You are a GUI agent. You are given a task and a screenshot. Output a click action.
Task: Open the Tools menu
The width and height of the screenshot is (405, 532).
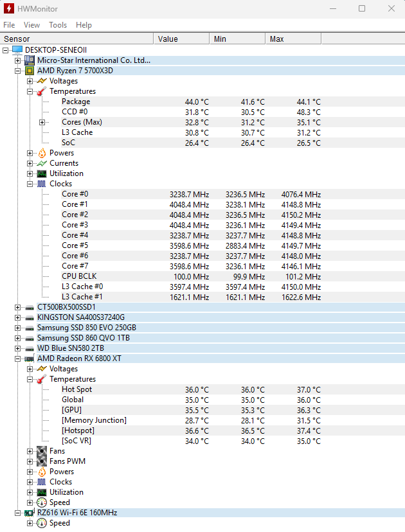(58, 25)
